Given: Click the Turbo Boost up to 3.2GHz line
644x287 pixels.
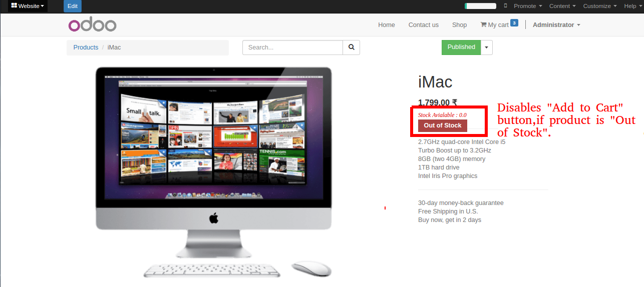Looking at the screenshot, I should pos(455,150).
